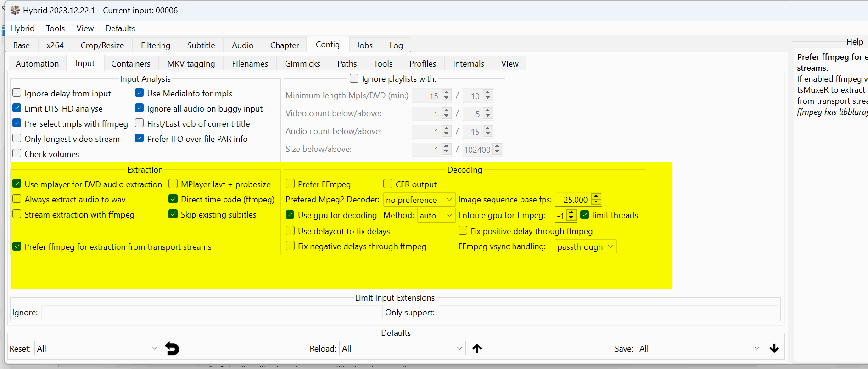Image resolution: width=868 pixels, height=369 pixels.
Task: Increase Image sequence base fps value
Action: [596, 196]
